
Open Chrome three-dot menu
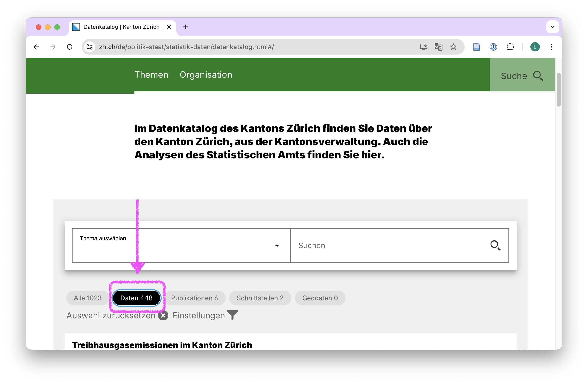click(552, 47)
